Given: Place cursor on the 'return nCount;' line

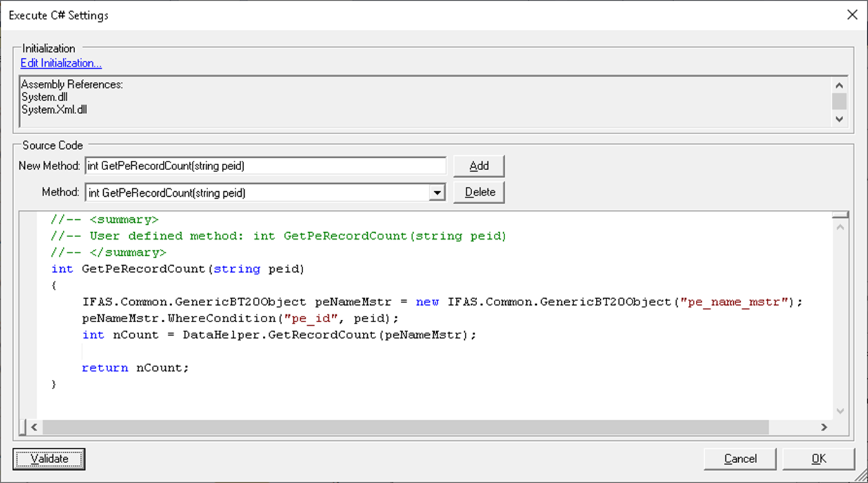Looking at the screenshot, I should coord(135,368).
